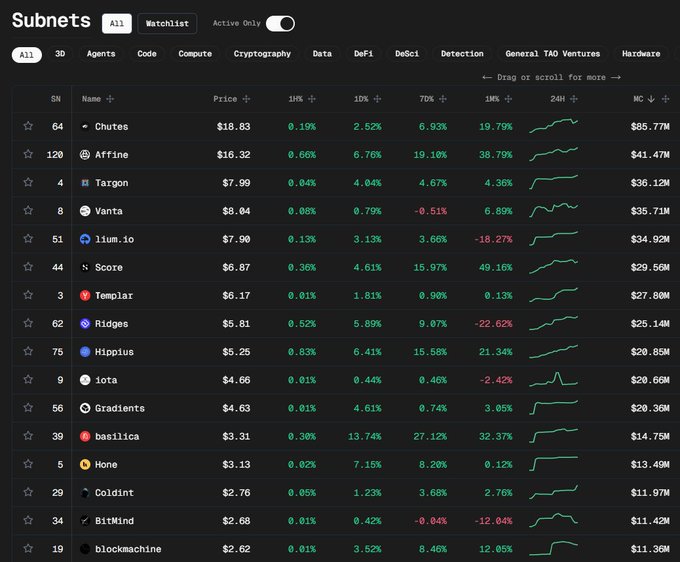
Task: Switch to the Watchlist tab
Action: 166,23
